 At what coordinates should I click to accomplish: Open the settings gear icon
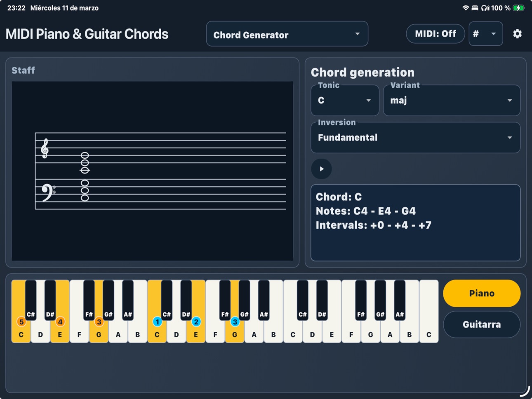click(517, 34)
